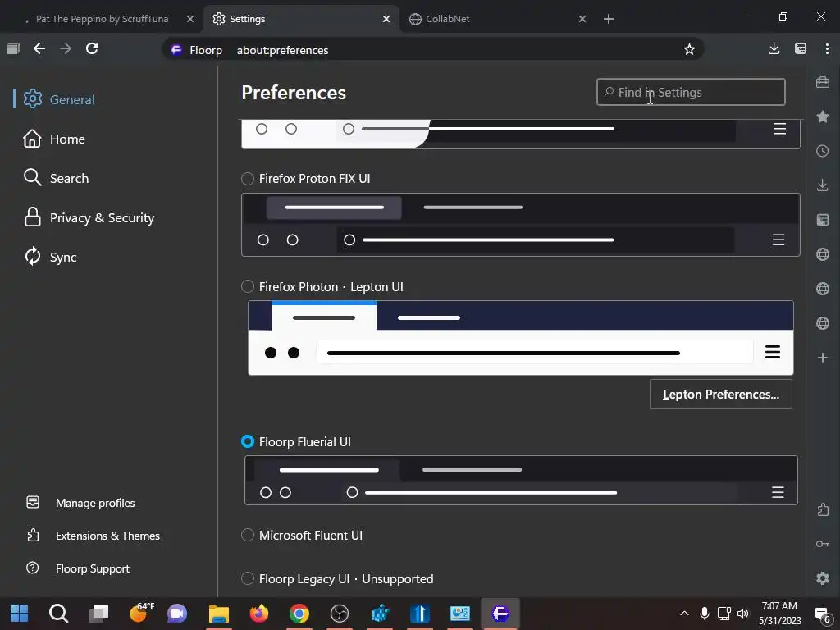840x630 pixels.
Task: Open the notes panel sidebar icon
Action: pyautogui.click(x=823, y=220)
